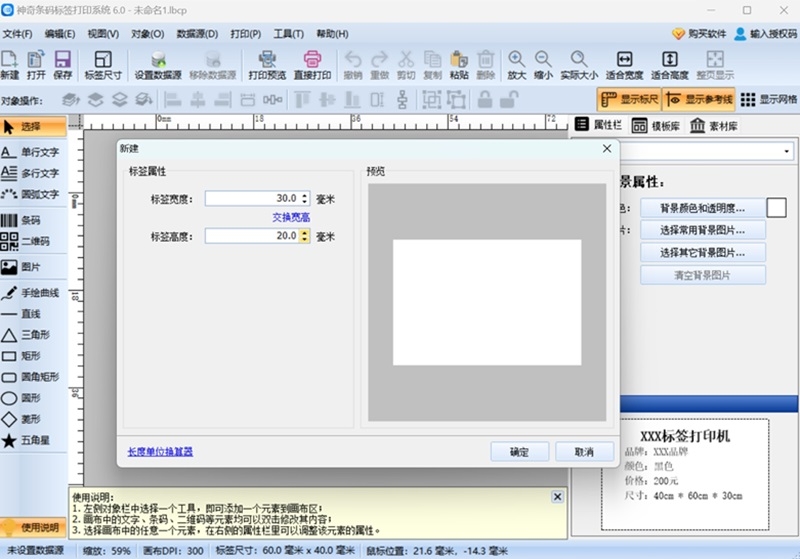This screenshot has width=800, height=559.
Task: Click 购买软件 in the header
Action: (699, 34)
